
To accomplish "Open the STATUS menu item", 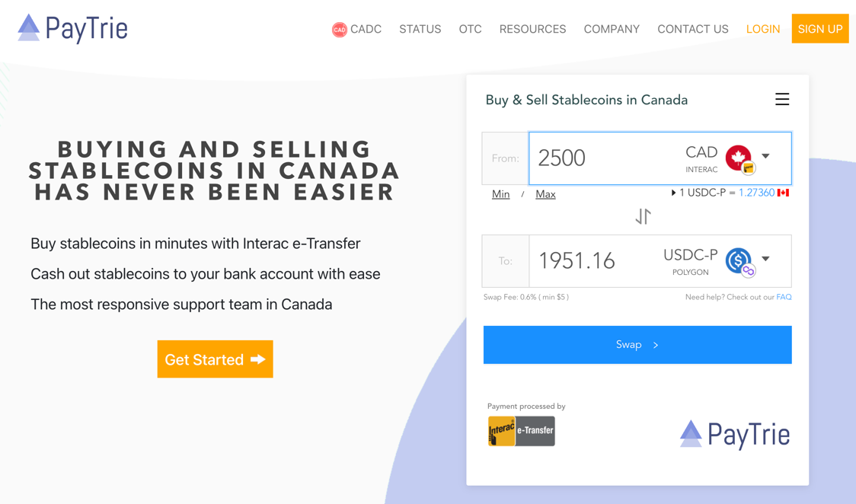I will click(420, 29).
